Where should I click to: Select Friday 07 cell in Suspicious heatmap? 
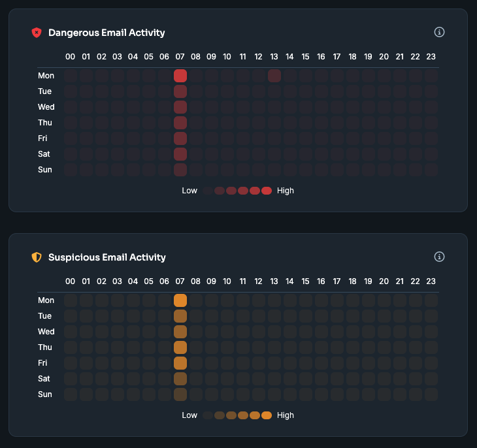point(180,363)
